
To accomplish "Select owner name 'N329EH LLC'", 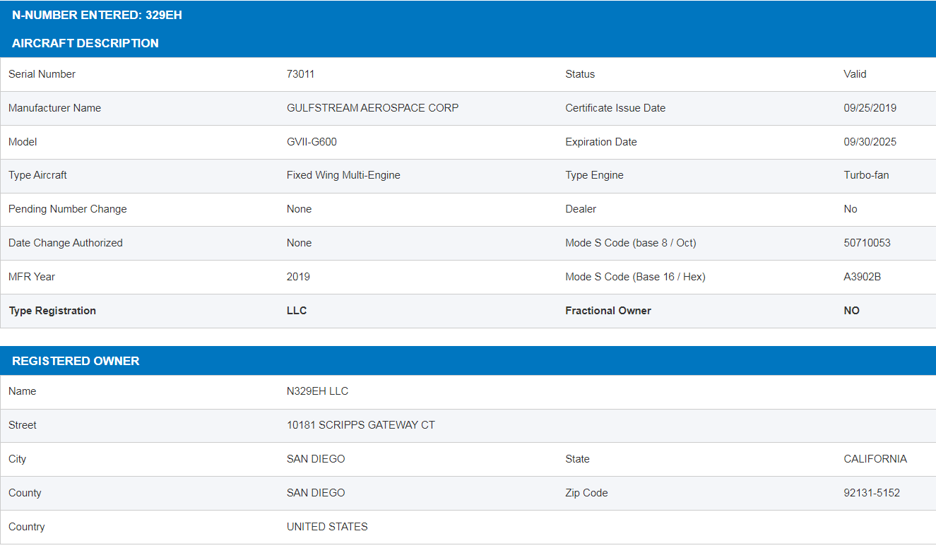I will [317, 391].
